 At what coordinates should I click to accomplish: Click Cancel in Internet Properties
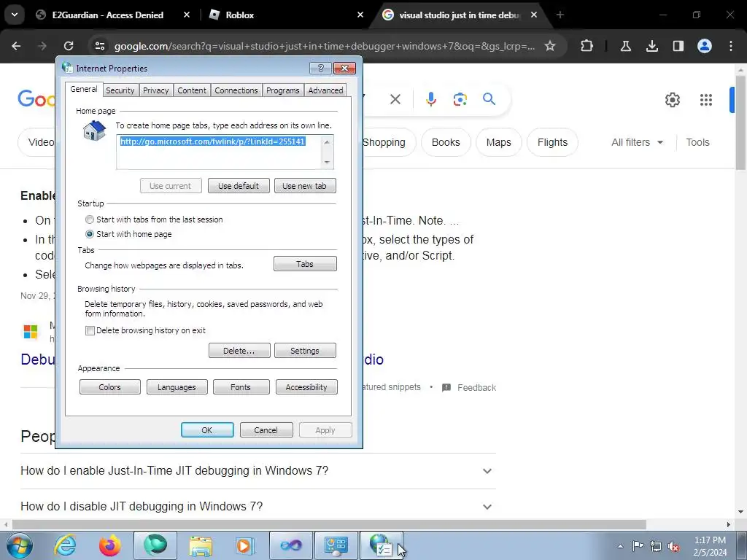(266, 430)
